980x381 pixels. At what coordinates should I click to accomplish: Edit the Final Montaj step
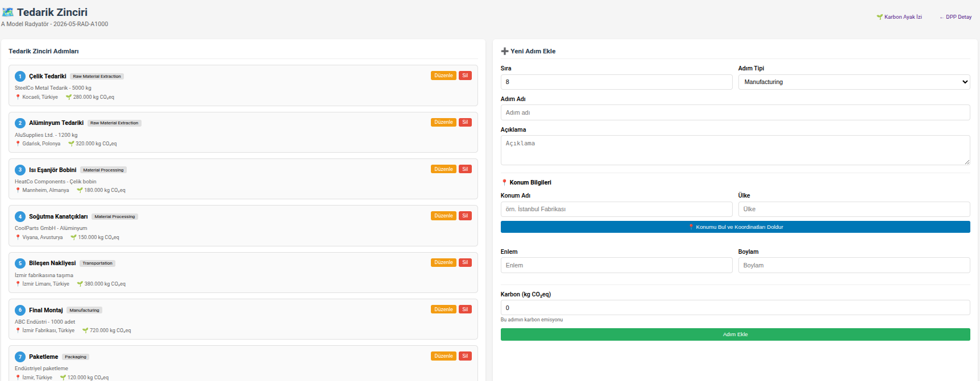[443, 309]
